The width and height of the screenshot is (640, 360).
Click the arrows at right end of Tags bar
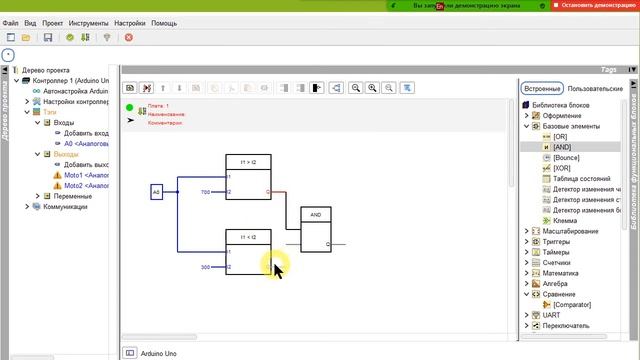click(x=632, y=70)
